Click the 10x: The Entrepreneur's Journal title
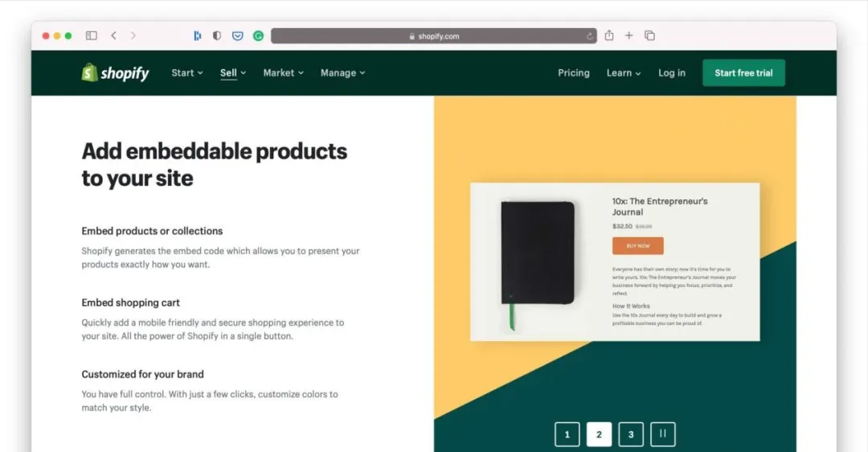 659,207
